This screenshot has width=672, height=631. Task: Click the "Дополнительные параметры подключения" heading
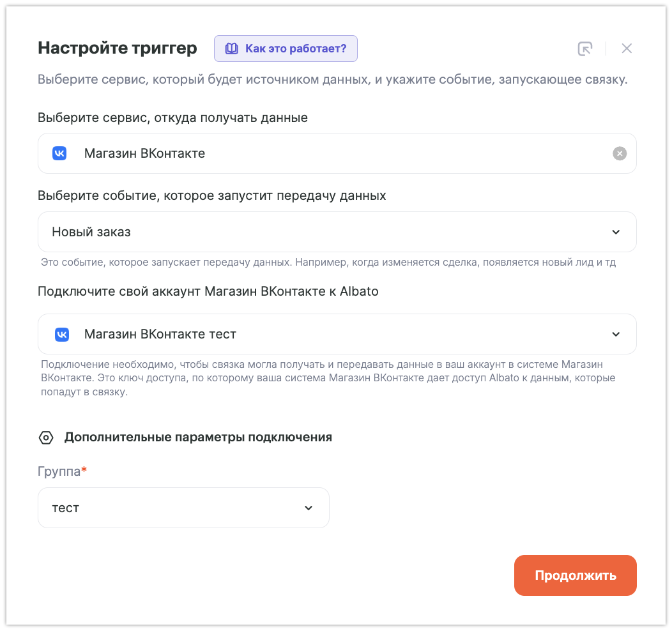pyautogui.click(x=198, y=437)
